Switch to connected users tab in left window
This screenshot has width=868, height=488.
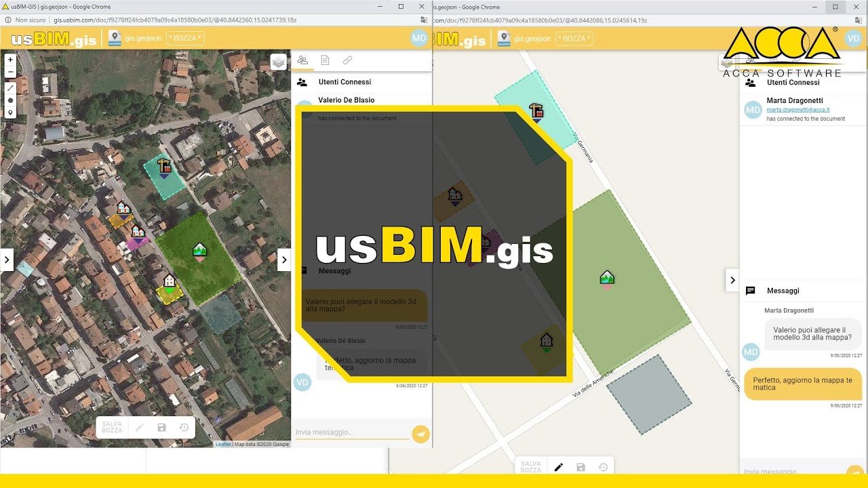click(x=302, y=60)
